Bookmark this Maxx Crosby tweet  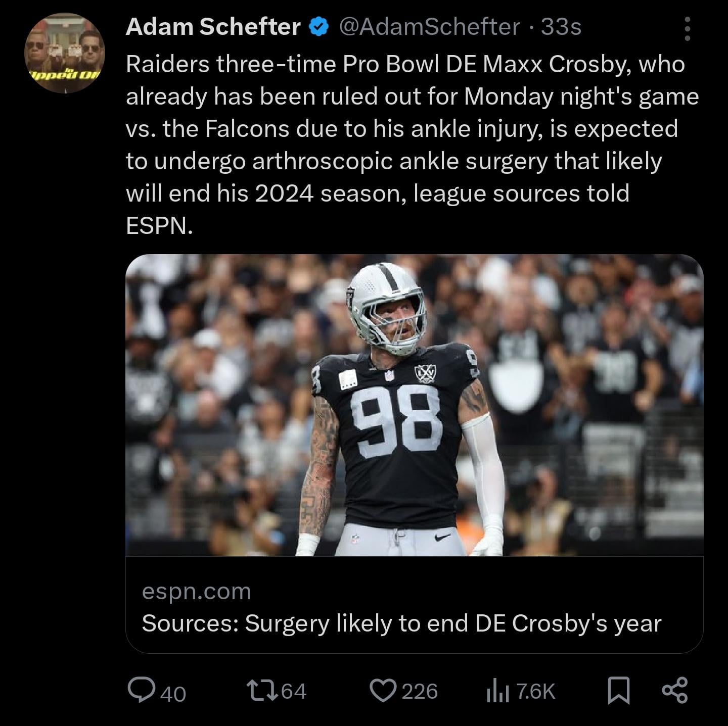pyautogui.click(x=619, y=691)
